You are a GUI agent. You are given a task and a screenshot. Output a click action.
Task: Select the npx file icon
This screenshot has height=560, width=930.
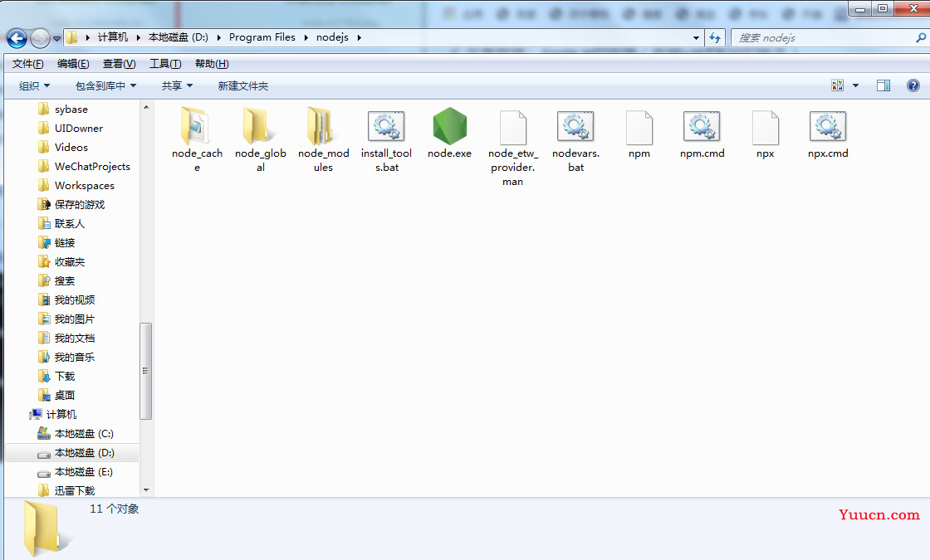point(766,128)
